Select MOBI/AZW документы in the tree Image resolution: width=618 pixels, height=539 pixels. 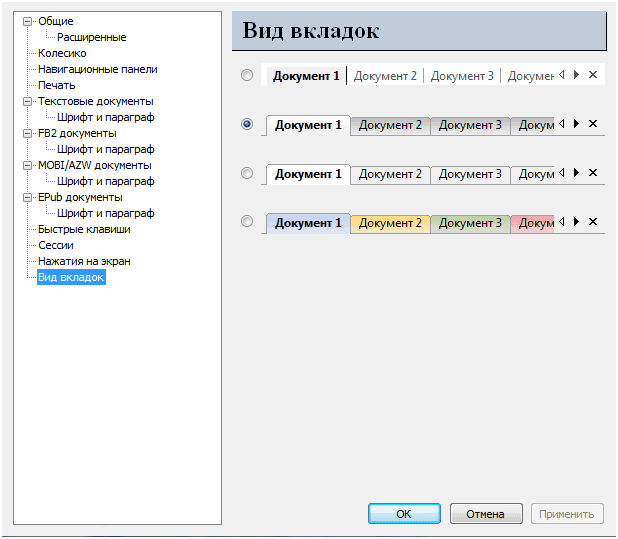pos(95,165)
